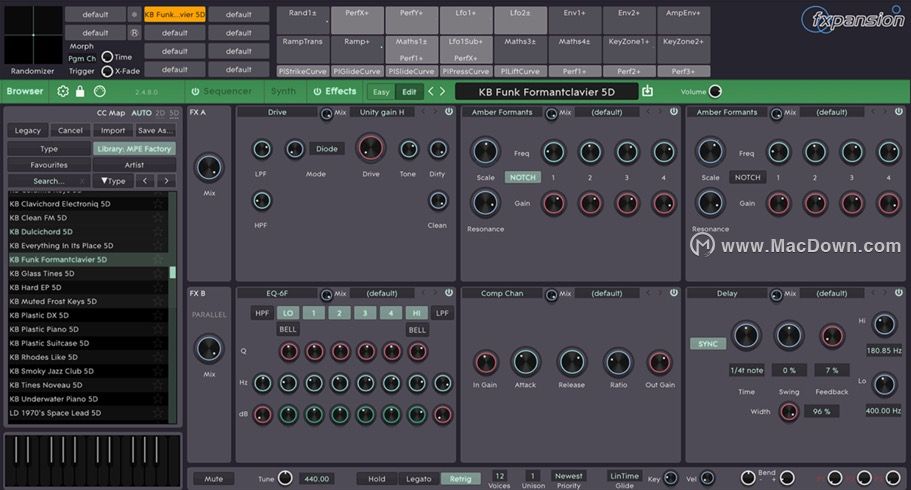The width and height of the screenshot is (911, 490).
Task: Select the Favourites browser filter
Action: (x=49, y=165)
